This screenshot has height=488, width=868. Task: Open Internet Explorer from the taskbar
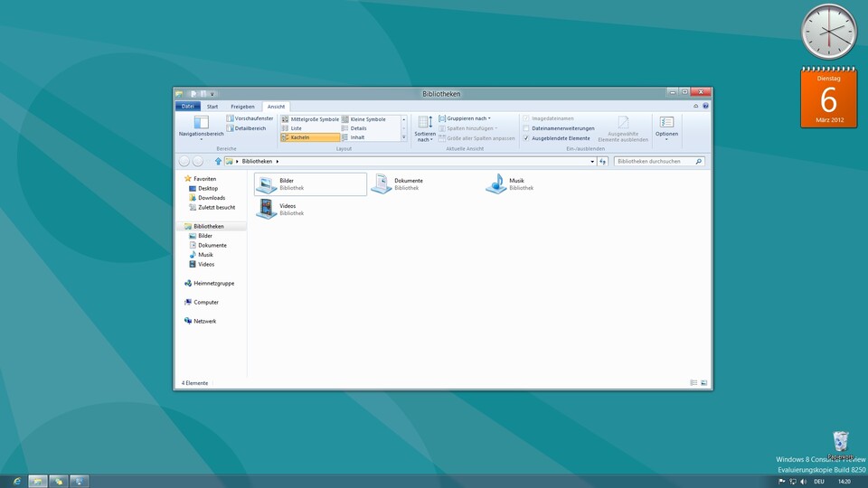16,481
